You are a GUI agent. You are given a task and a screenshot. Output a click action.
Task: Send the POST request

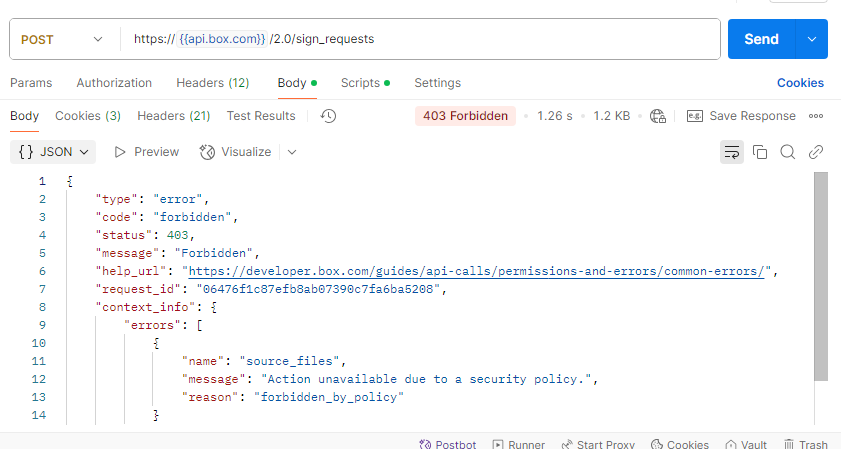[761, 39]
